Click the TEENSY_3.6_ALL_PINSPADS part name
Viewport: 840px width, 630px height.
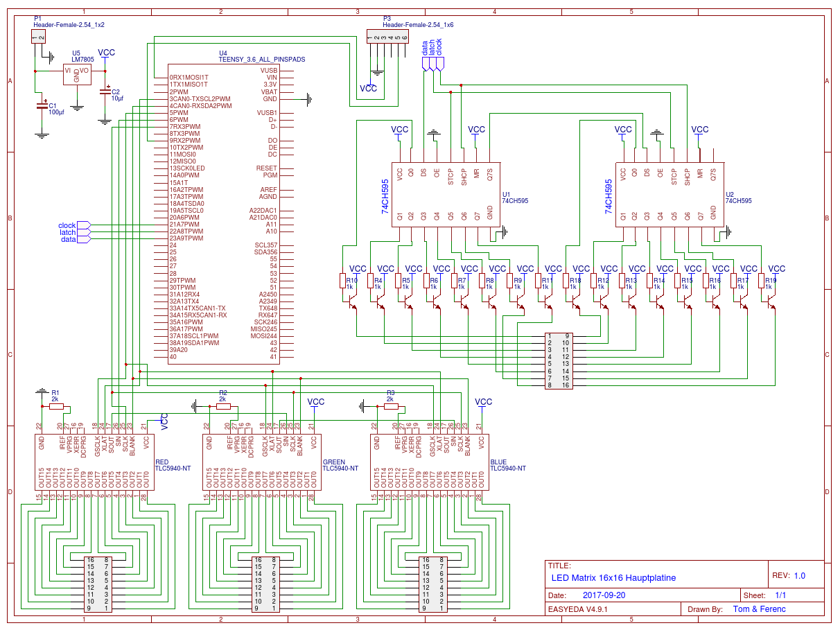click(262, 60)
